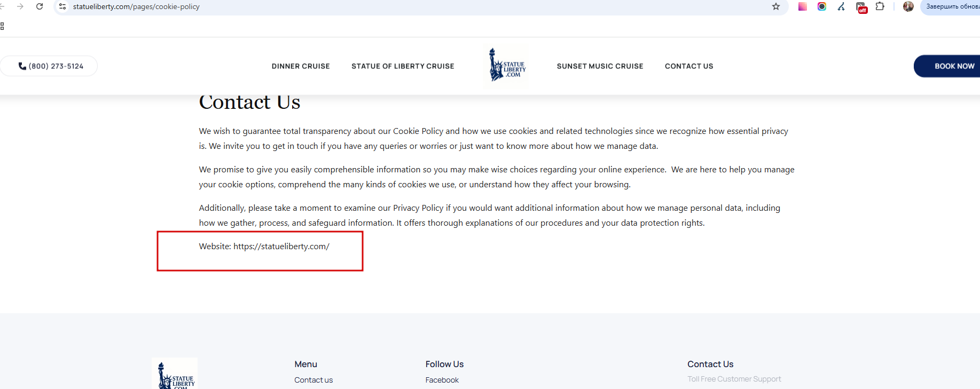Open the rainbow camera lens extension
This screenshot has width=980, height=389.
coord(822,6)
